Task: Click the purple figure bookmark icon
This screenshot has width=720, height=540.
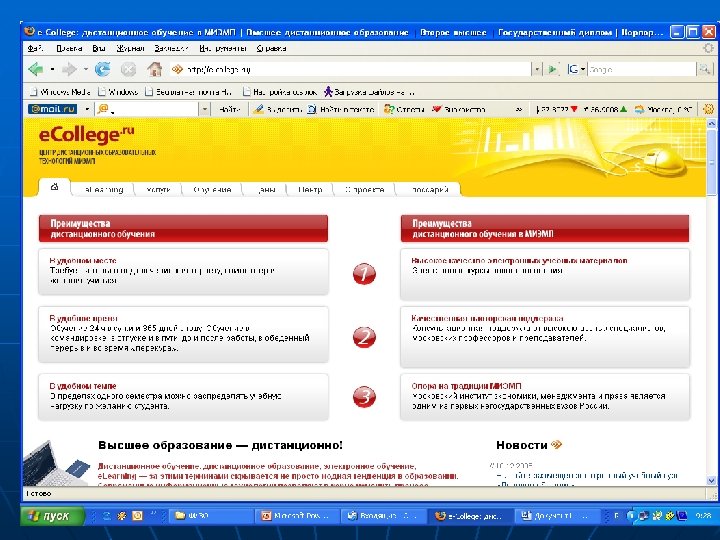Action: [x=328, y=91]
